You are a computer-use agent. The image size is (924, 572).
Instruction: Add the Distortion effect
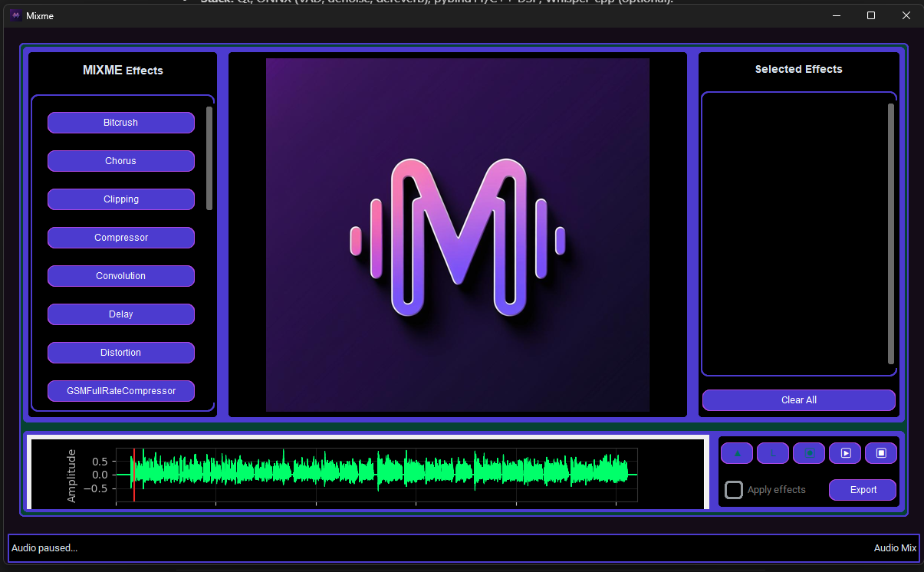click(x=121, y=353)
